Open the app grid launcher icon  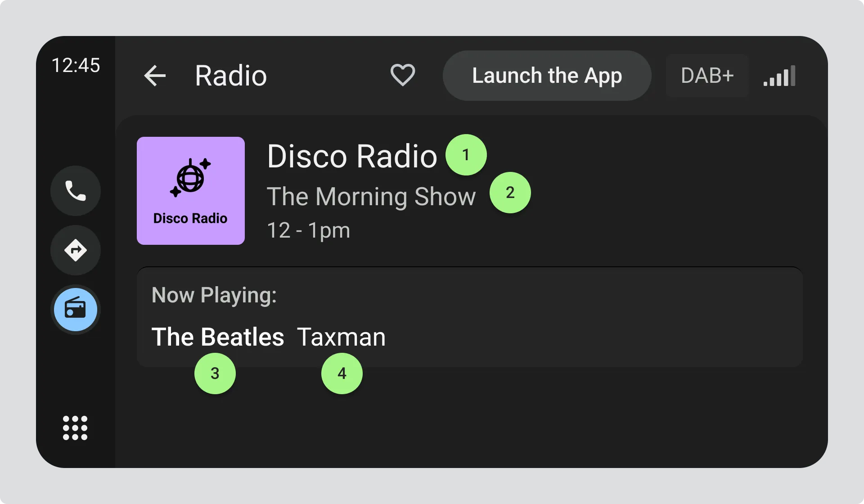[x=75, y=427]
